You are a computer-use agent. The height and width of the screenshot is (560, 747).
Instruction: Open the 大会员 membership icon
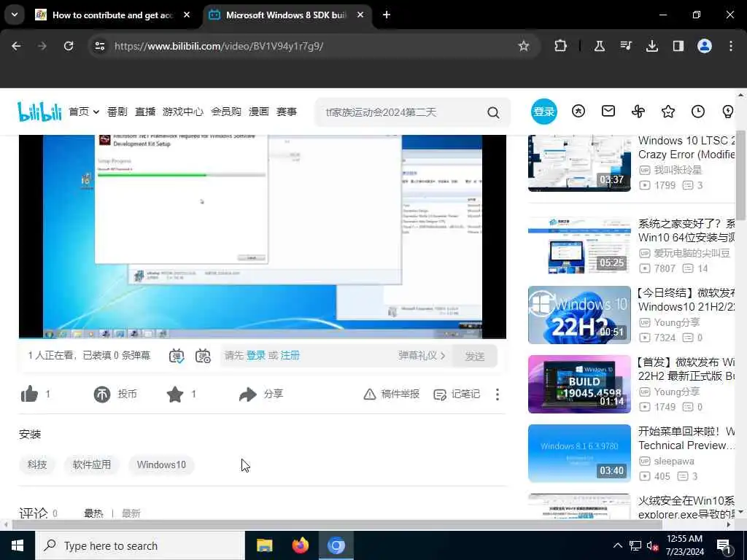coord(578,112)
